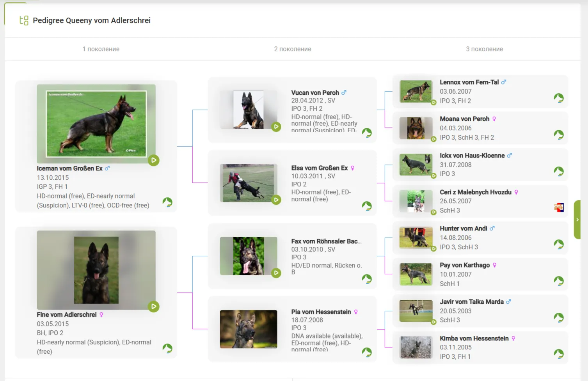Click play icon on Fax vom Röhnsaler photo
Screen dimensions: 588x381
pyautogui.click(x=276, y=273)
